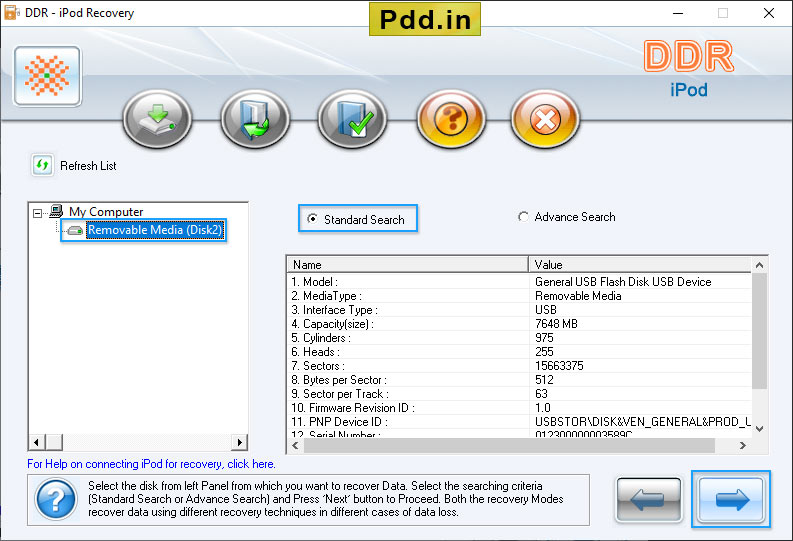Click the '512' bytes per sector value
The width and height of the screenshot is (793, 541).
[x=544, y=380]
